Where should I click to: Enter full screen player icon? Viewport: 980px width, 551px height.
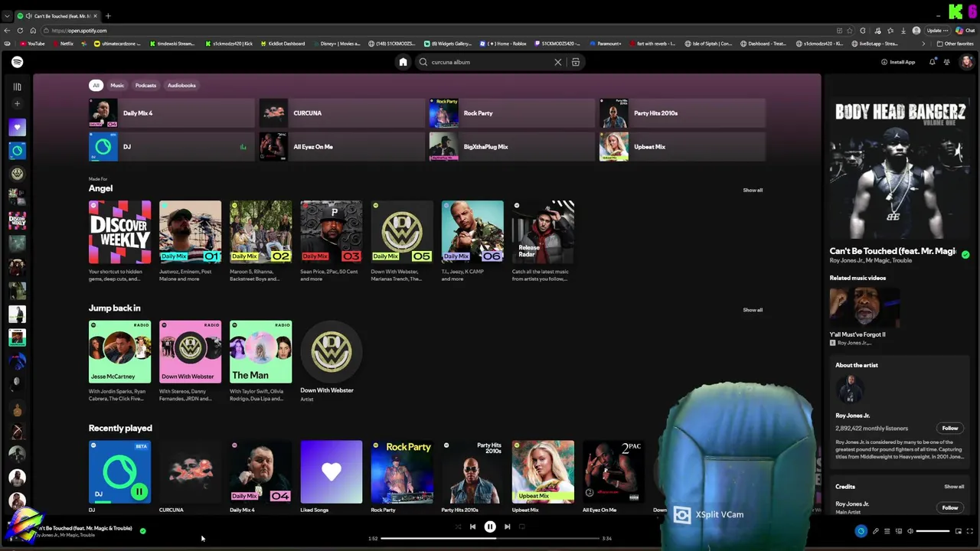tap(969, 531)
